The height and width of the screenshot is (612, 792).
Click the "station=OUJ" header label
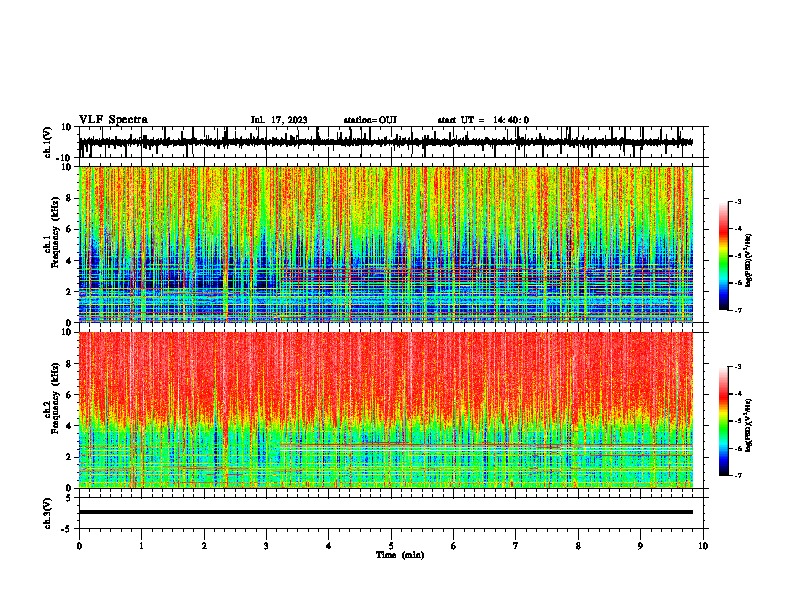[370, 120]
